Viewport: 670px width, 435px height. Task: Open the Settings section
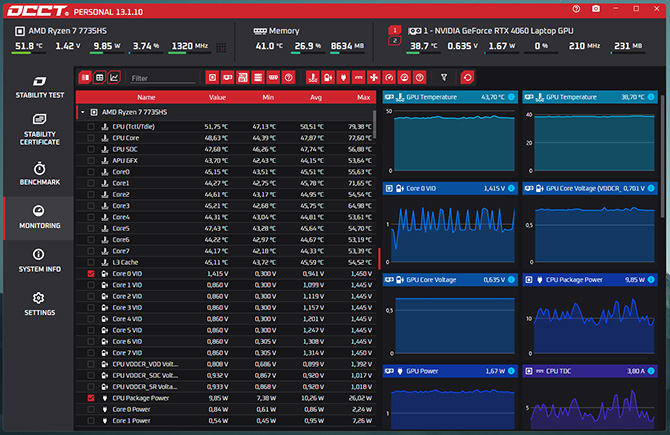click(x=40, y=304)
